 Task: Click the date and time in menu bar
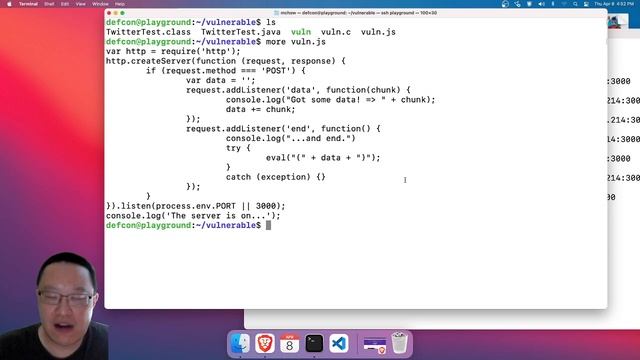point(614,4)
